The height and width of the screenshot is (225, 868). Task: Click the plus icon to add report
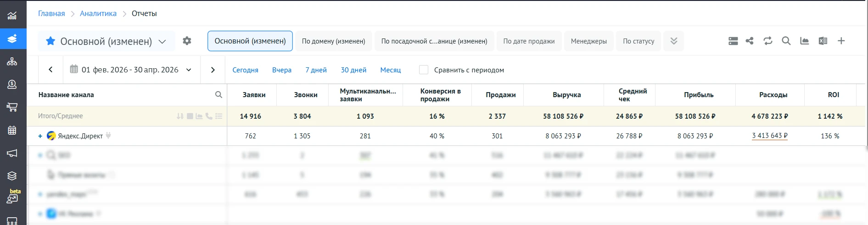[841, 41]
